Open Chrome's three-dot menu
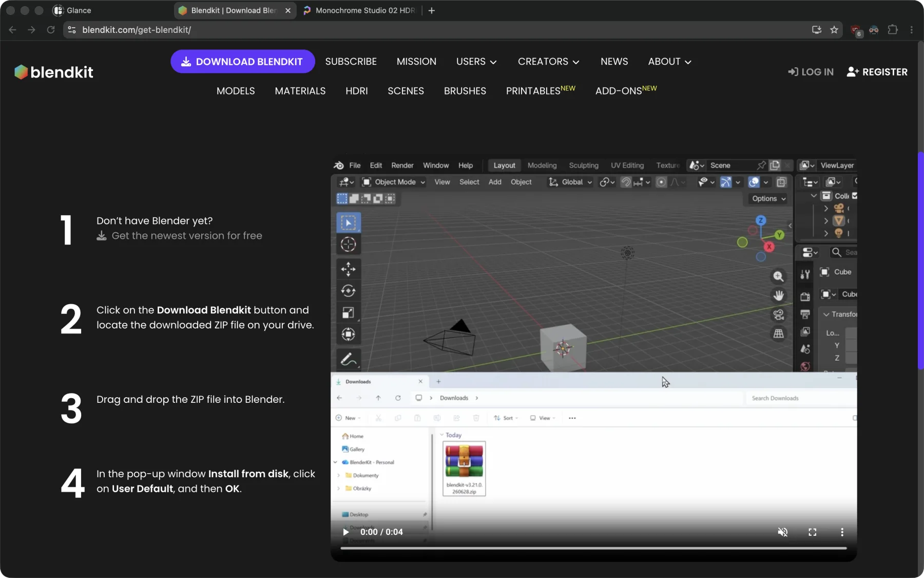This screenshot has width=924, height=578. pyautogui.click(x=912, y=30)
